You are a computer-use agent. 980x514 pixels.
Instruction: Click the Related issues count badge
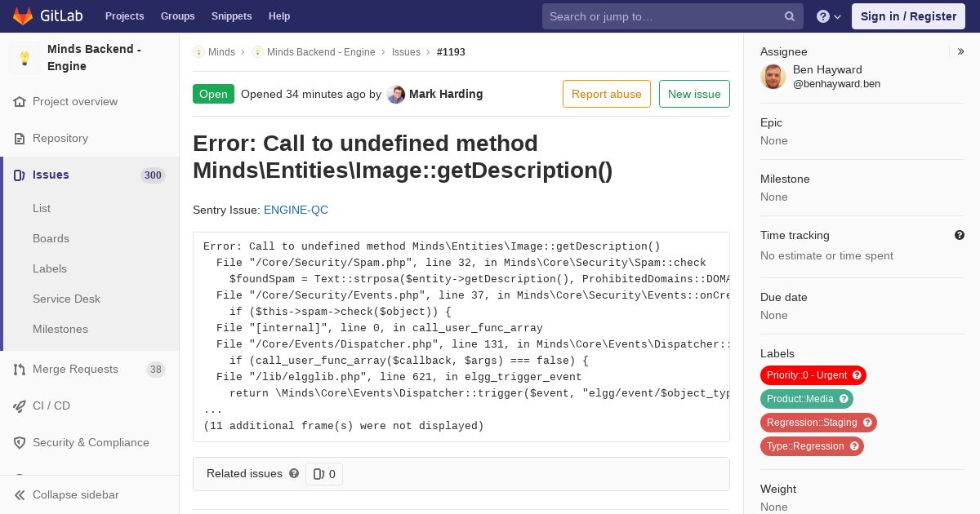(324, 474)
